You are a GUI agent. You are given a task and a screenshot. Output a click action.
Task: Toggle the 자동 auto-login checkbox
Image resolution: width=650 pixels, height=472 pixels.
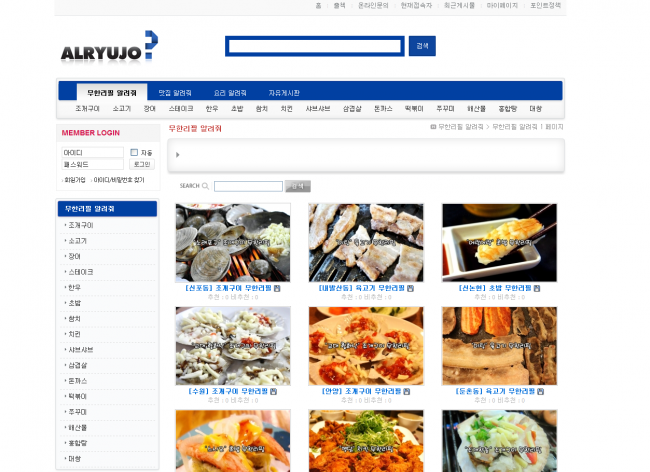[x=134, y=152]
